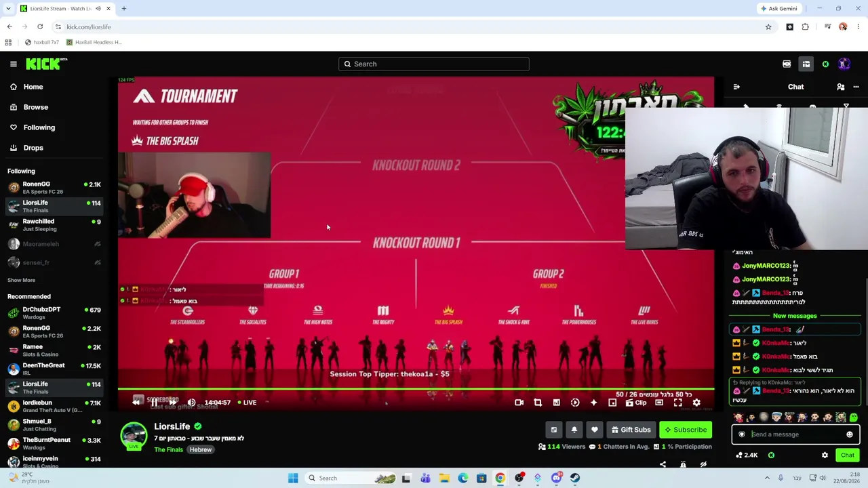Open the inbox icon in header
The image size is (868, 488).
(806, 64)
